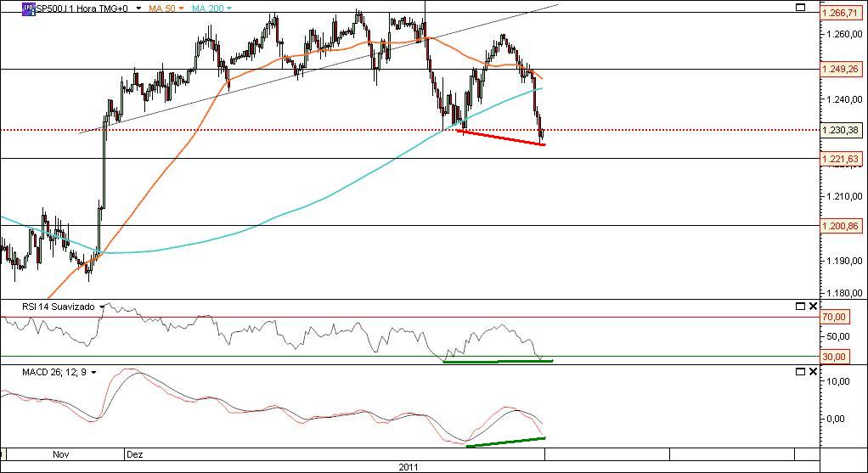This screenshot has height=473, width=868.
Task: Expand the MA 50 indicator dropdown
Action: [180, 8]
